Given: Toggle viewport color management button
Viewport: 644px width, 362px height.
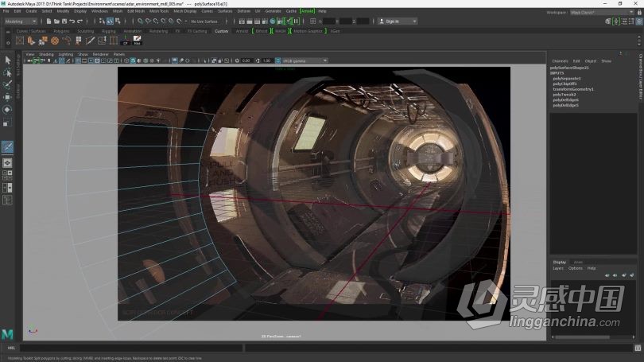Looking at the screenshot, I should click(x=278, y=60).
